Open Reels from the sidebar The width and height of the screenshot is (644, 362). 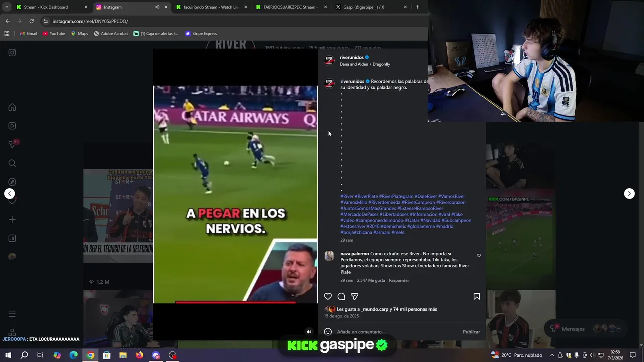coord(12,126)
